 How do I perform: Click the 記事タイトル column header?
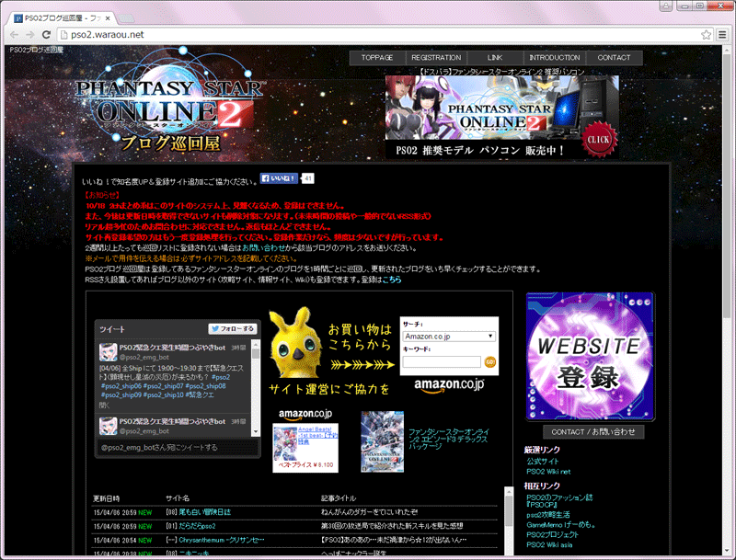pos(339,498)
